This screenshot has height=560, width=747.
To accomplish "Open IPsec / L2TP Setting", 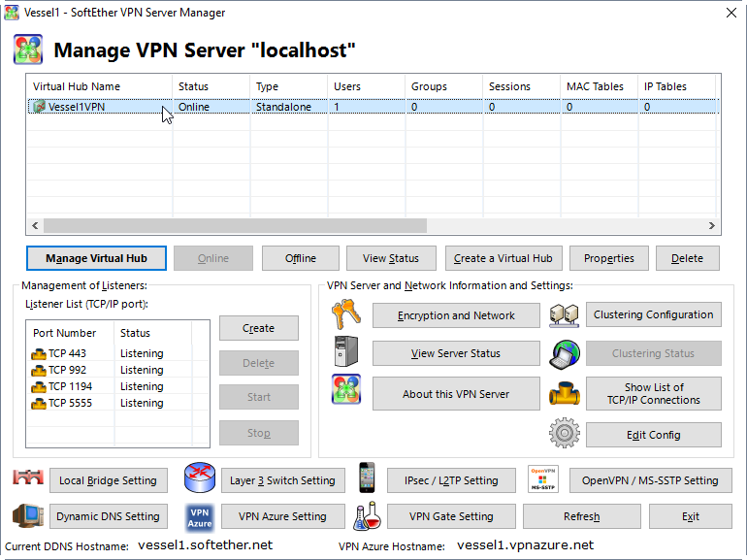I will pos(451,480).
